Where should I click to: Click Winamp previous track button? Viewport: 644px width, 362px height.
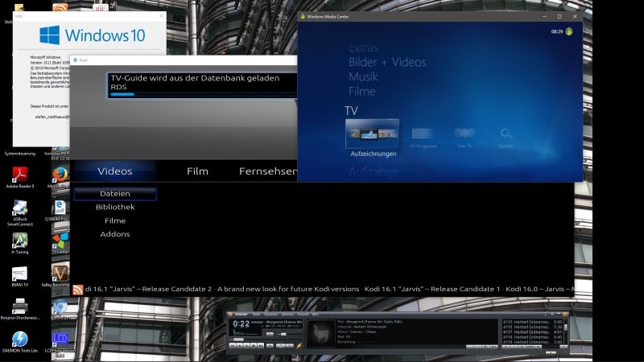(x=233, y=345)
